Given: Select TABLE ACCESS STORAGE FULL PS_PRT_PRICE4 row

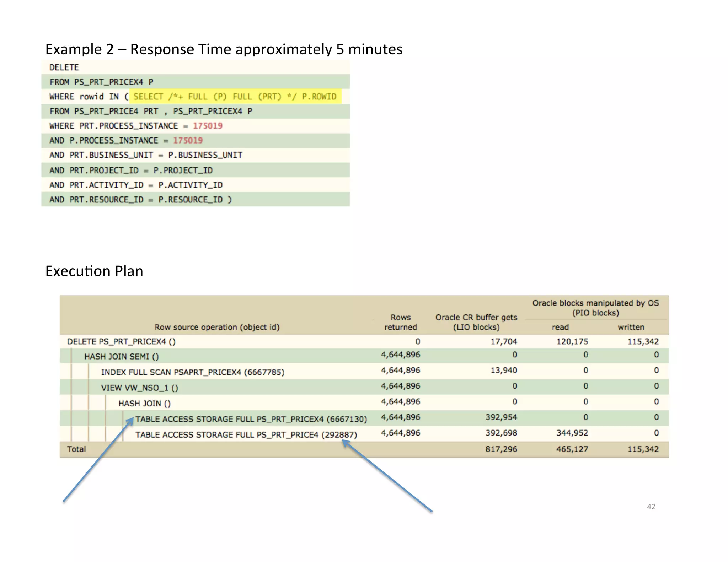Looking at the screenshot, I should 246,434.
